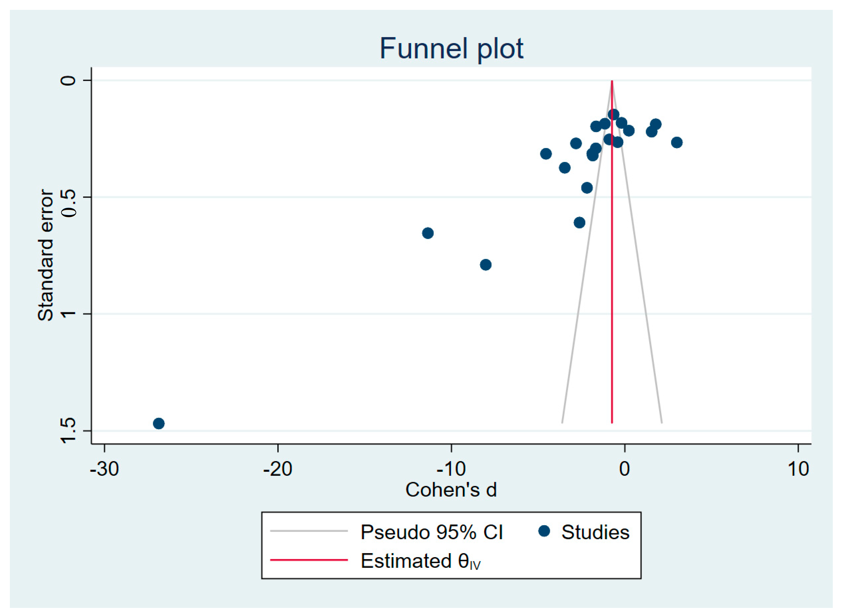Click the "Funnel plot" chart title
The width and height of the screenshot is (842, 616).
(x=451, y=49)
